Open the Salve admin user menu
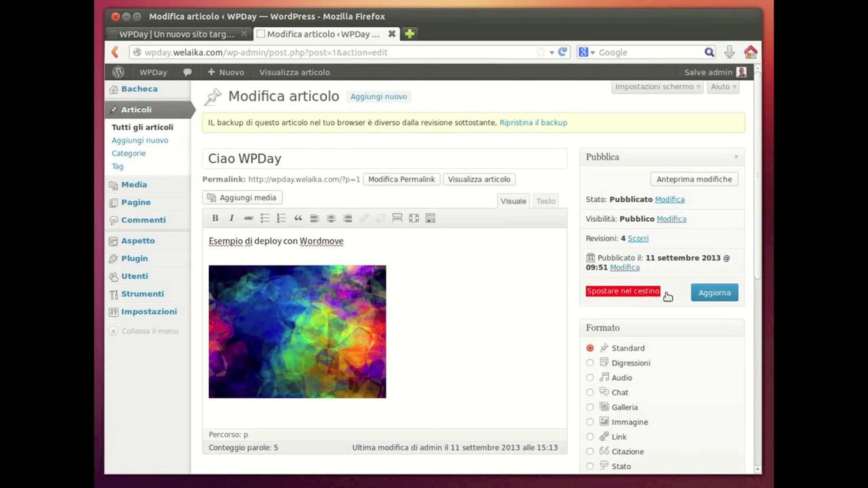The width and height of the screenshot is (868, 488). [x=715, y=72]
